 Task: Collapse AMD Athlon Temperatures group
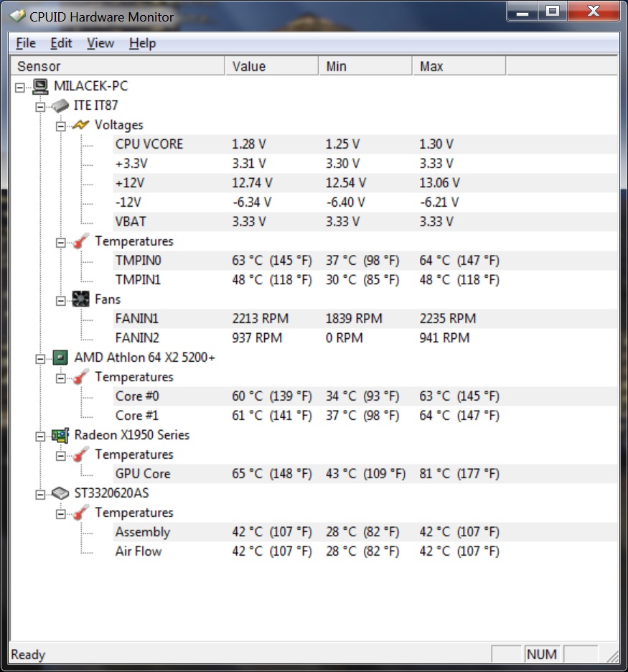[x=61, y=378]
